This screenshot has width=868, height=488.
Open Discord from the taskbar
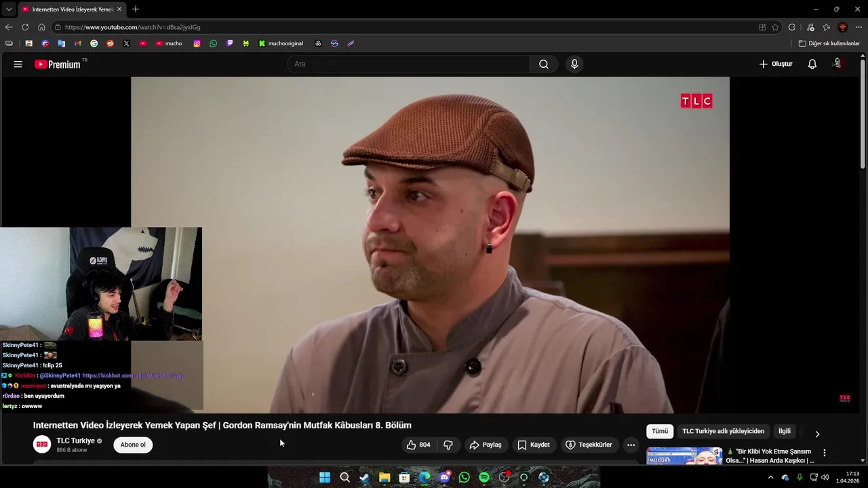tap(444, 477)
